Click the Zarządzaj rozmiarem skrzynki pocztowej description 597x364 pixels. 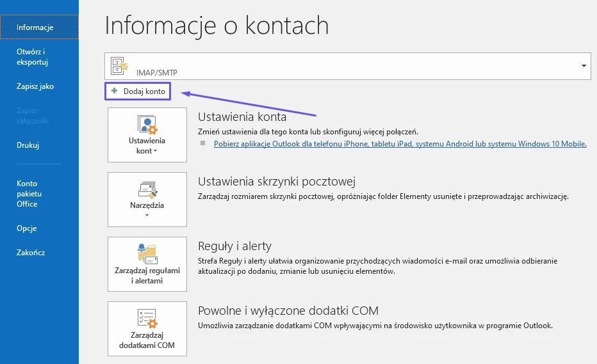[384, 196]
